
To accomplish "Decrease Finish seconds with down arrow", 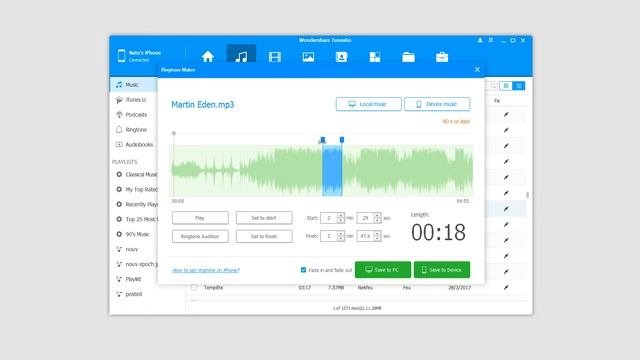I will click(x=378, y=239).
